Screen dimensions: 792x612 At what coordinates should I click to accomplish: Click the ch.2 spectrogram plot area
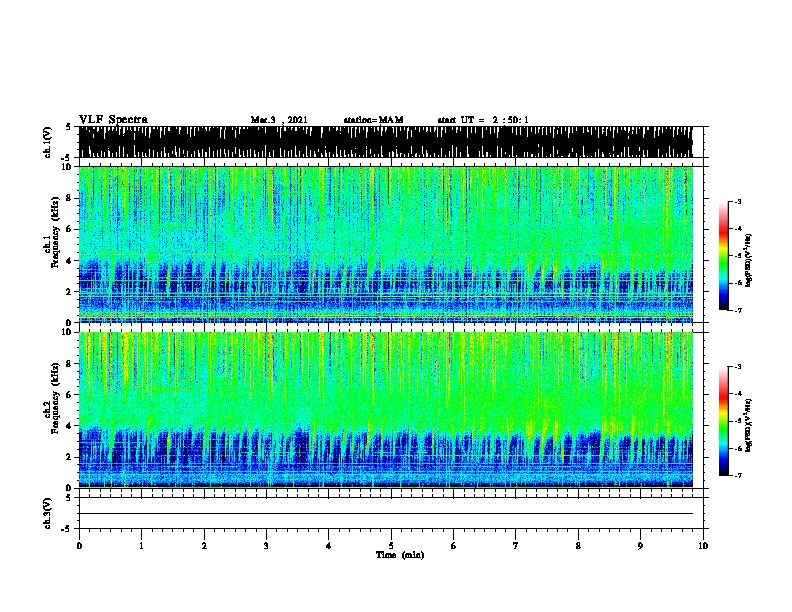click(x=385, y=410)
